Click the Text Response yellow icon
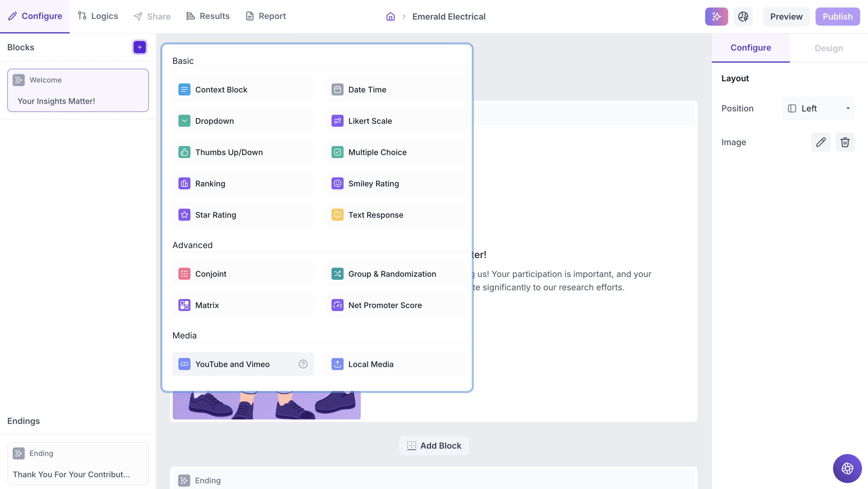 [x=337, y=215]
